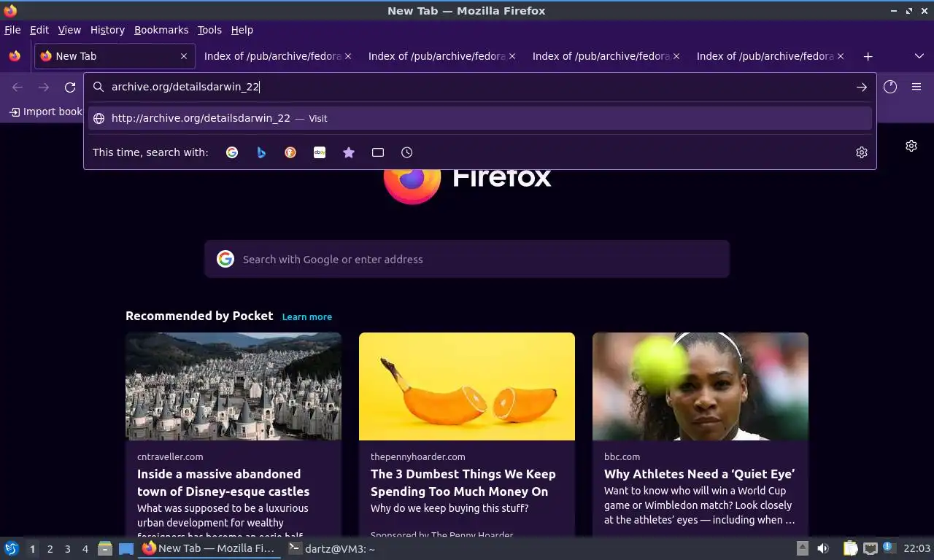
Task: Click the address bar text field
Action: pyautogui.click(x=480, y=87)
